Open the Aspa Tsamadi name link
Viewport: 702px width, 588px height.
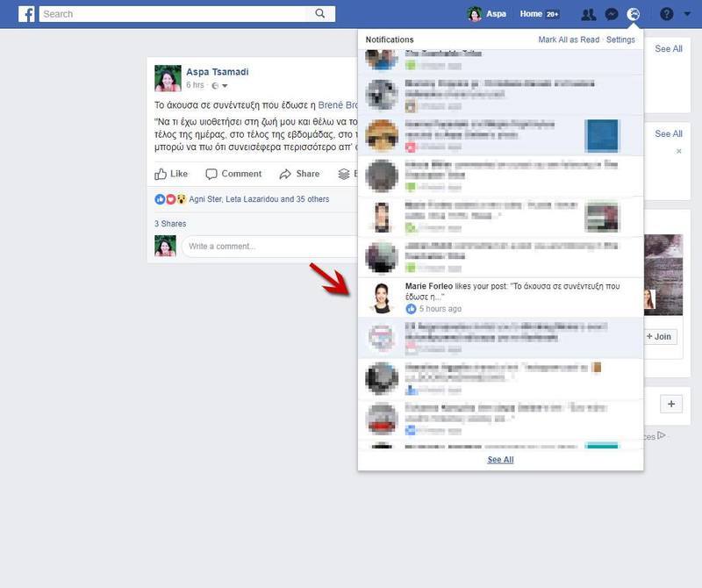[217, 72]
